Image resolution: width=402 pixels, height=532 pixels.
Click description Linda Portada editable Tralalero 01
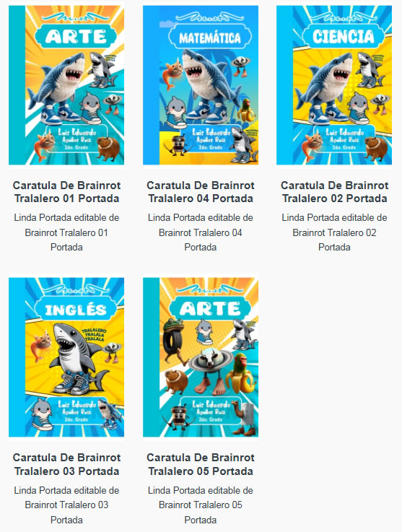point(66,232)
